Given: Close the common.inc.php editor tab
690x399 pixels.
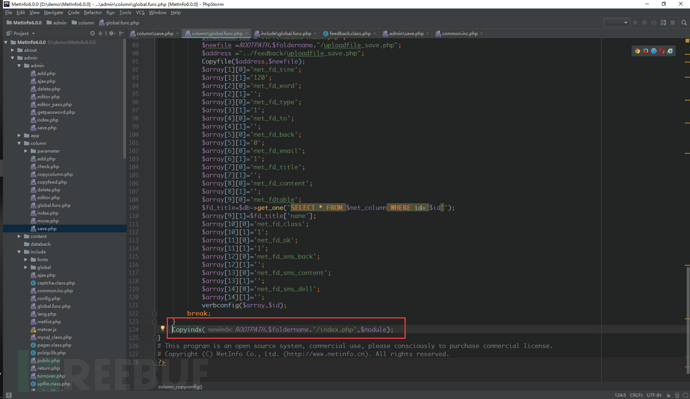Looking at the screenshot, I should pos(481,33).
